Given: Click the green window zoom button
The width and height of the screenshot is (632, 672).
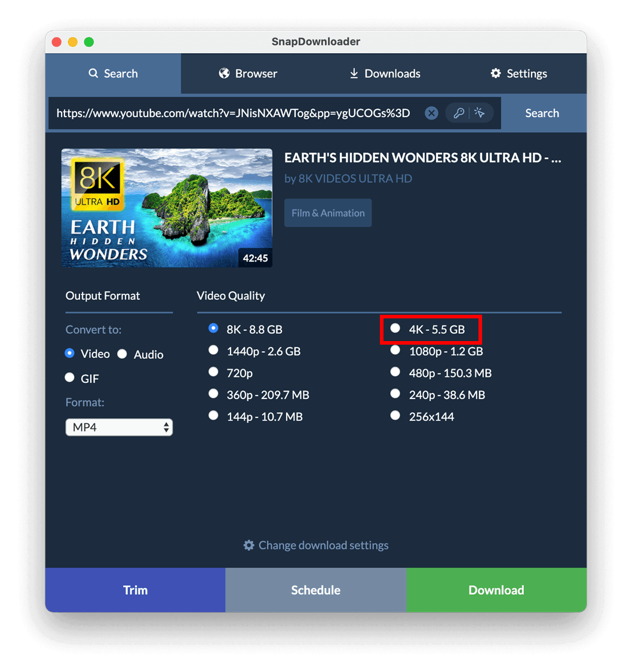Looking at the screenshot, I should (88, 42).
